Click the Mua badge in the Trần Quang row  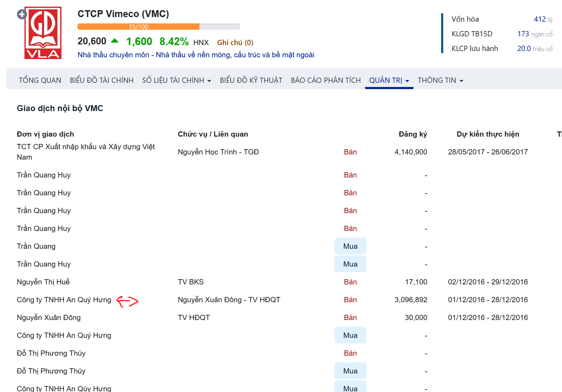pyautogui.click(x=350, y=246)
